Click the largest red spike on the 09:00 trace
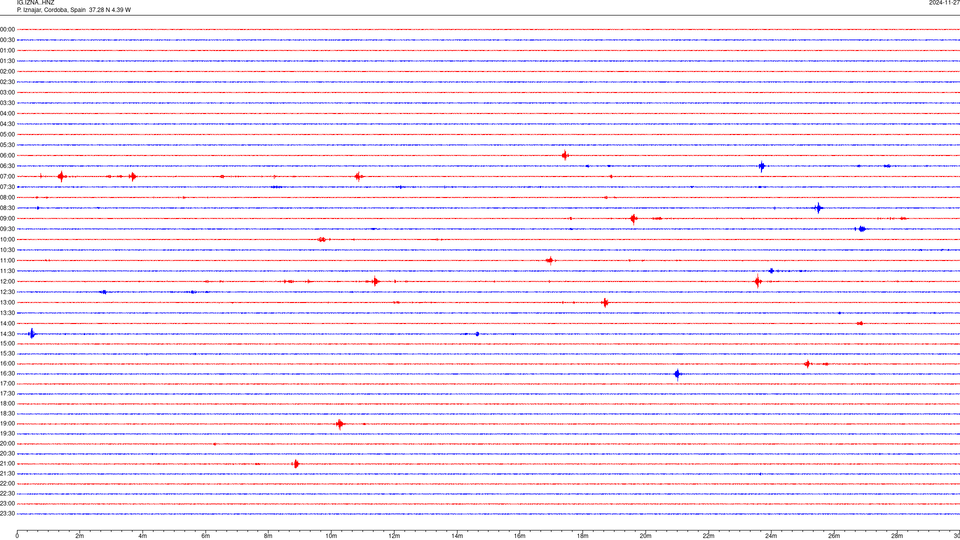Screen dimensions: 960x540 [x=634, y=219]
